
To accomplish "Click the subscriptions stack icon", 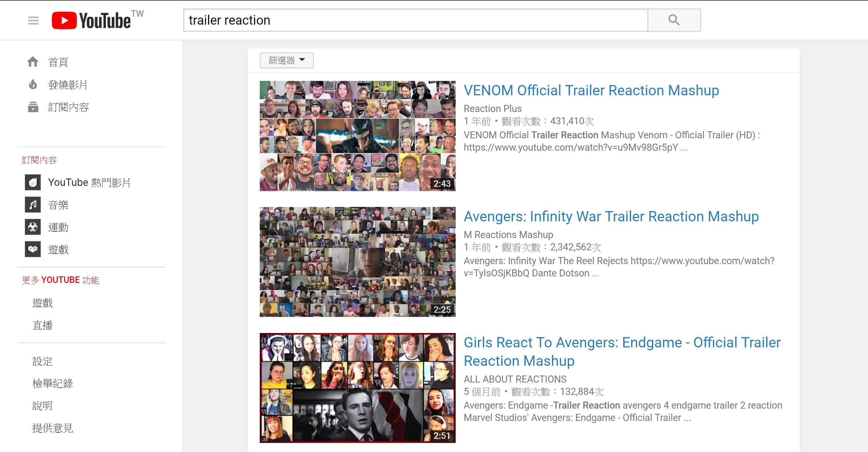I will click(x=33, y=107).
